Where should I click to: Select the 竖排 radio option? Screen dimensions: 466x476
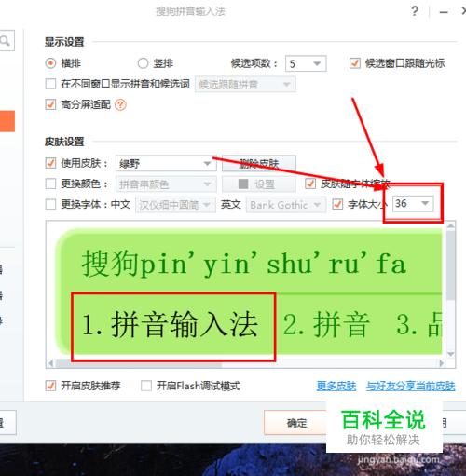(x=143, y=63)
